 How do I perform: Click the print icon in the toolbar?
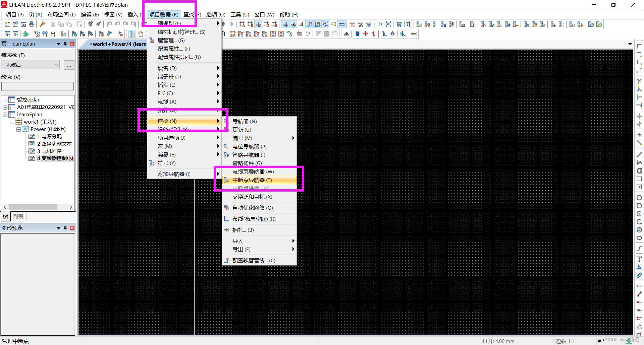[x=32, y=24]
